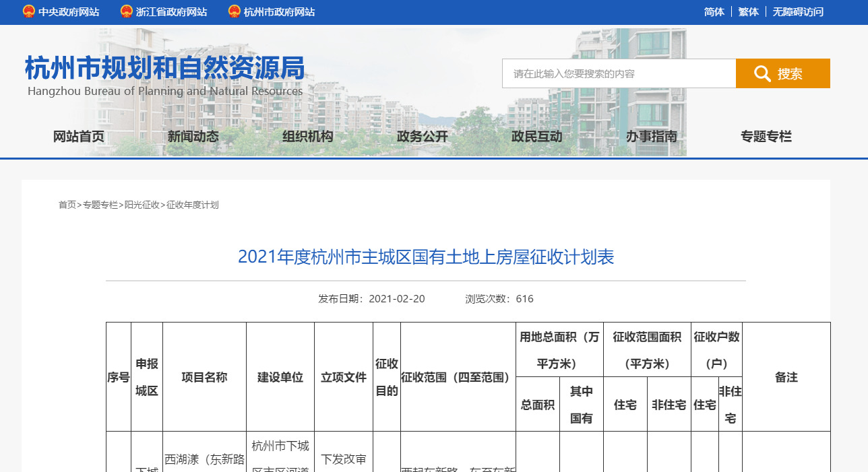Screen dimensions: 868x472
Task: Open the 组织机构 menu item
Action: pyautogui.click(x=308, y=137)
